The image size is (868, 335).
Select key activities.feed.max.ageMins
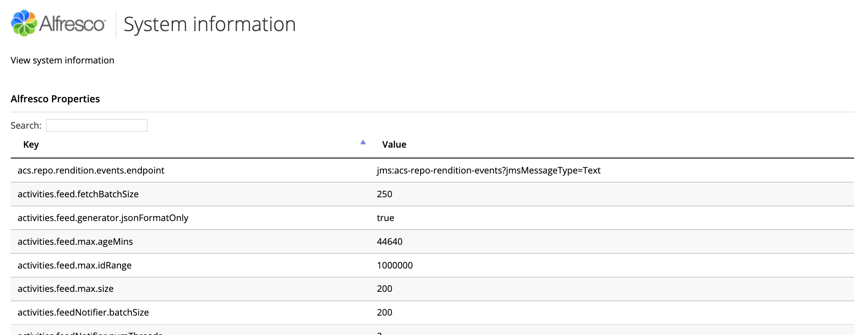point(75,242)
